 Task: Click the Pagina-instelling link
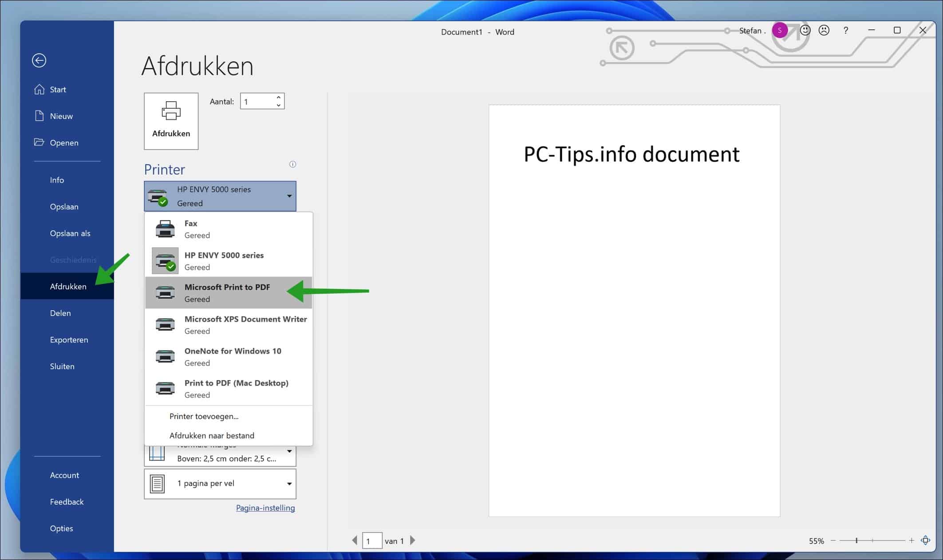click(265, 508)
